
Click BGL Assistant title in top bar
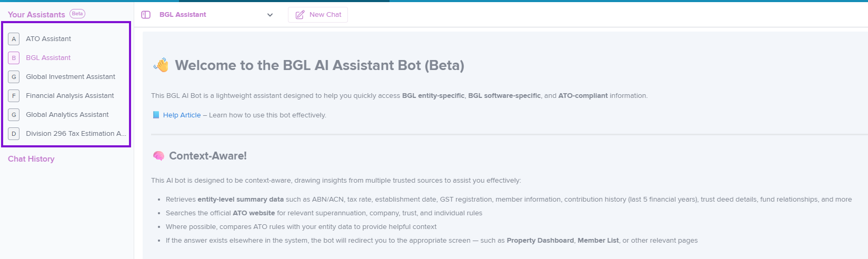point(183,15)
